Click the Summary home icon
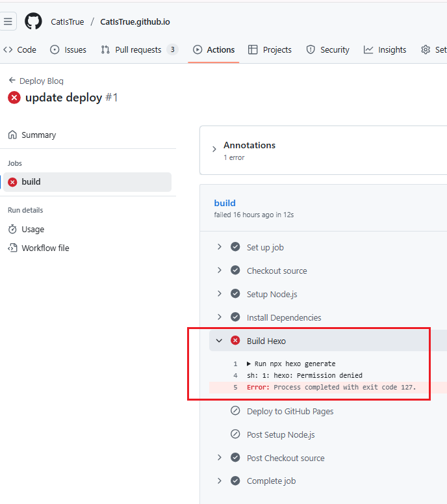The height and width of the screenshot is (504, 447). click(x=12, y=135)
